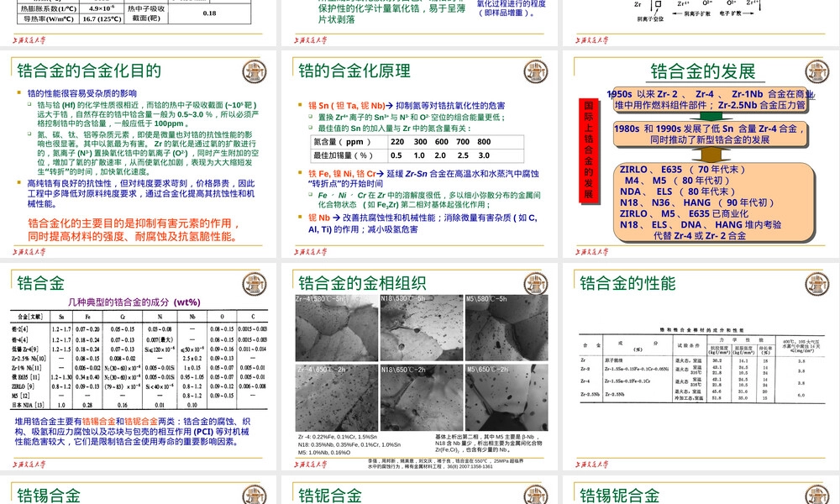Click 上海交通大学 footer logo under 锆合金的发展 slide
The image size is (840, 504).
click(592, 252)
